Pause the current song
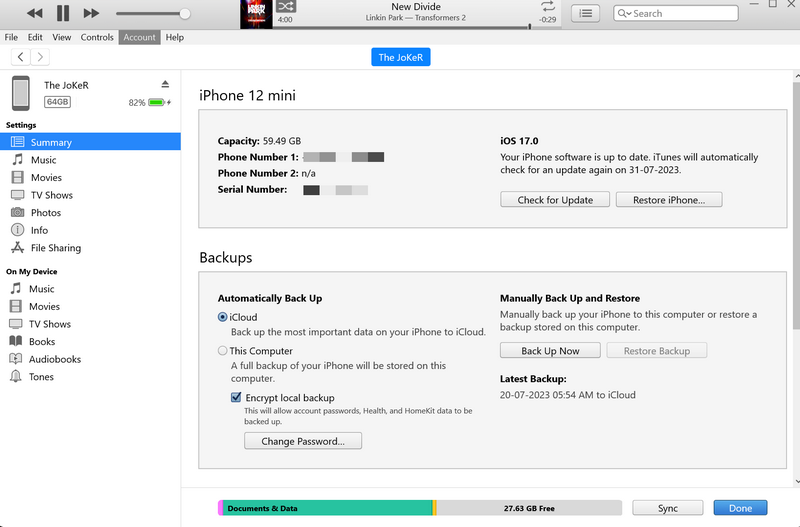Image resolution: width=800 pixels, height=527 pixels. click(63, 13)
